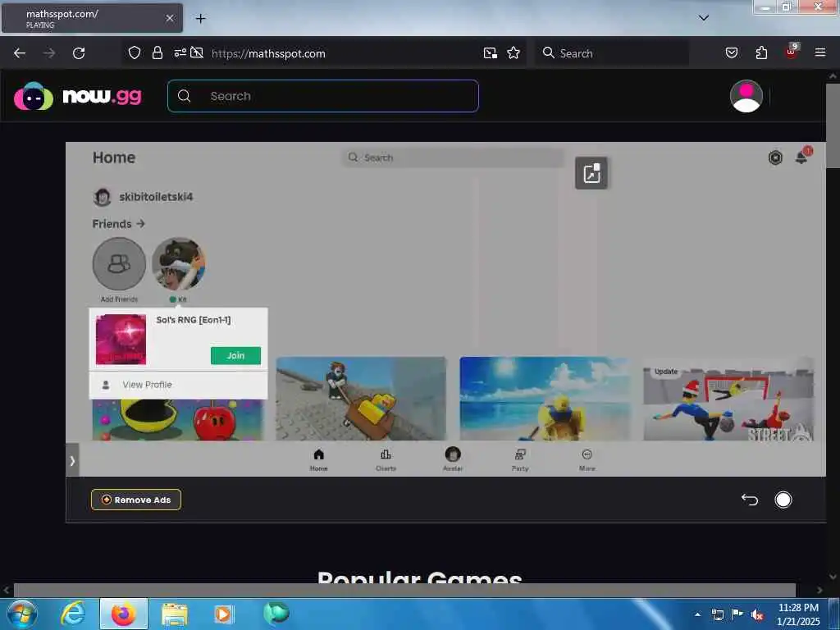
Task: Open the Firefox hamburger menu
Action: click(819, 52)
